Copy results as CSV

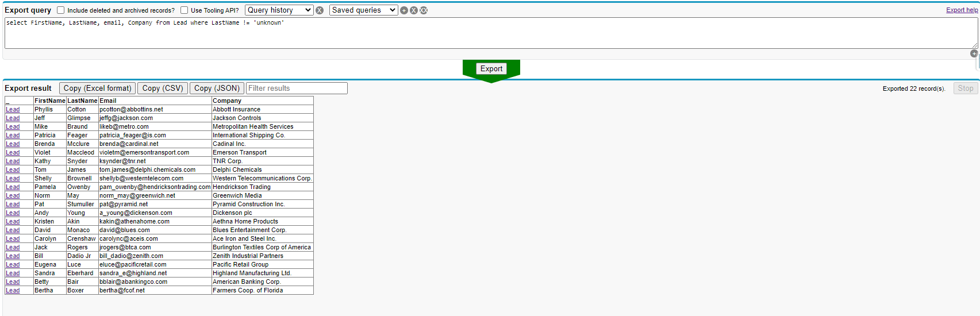click(x=163, y=88)
